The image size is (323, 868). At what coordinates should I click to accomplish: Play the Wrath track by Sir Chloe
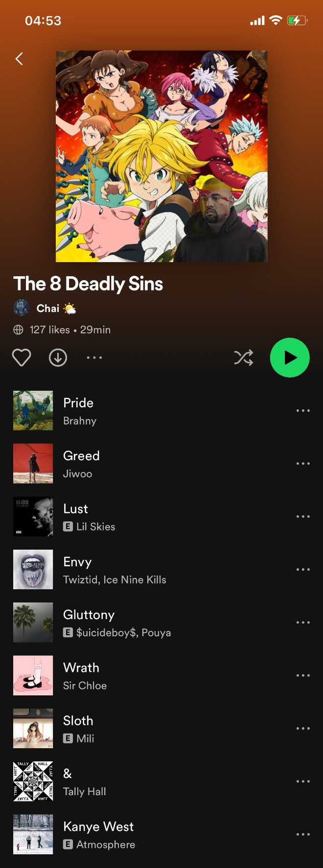click(x=161, y=675)
